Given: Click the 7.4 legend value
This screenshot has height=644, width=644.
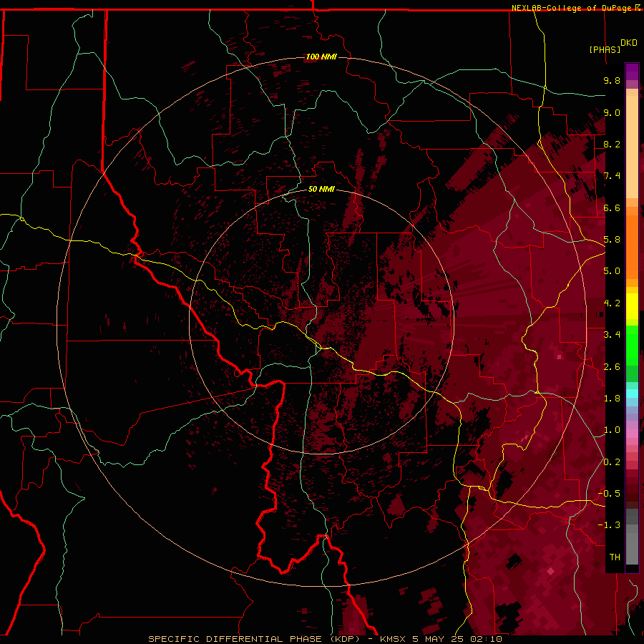Looking at the screenshot, I should [612, 176].
